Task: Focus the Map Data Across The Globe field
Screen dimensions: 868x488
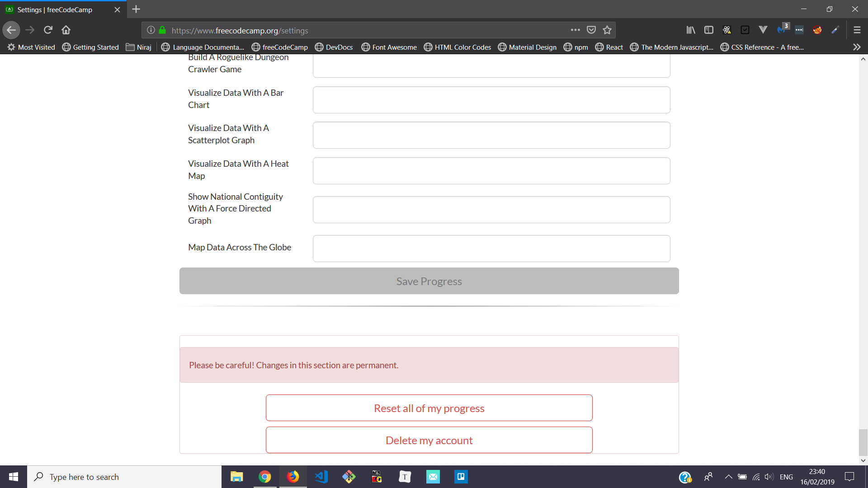Action: pos(491,249)
